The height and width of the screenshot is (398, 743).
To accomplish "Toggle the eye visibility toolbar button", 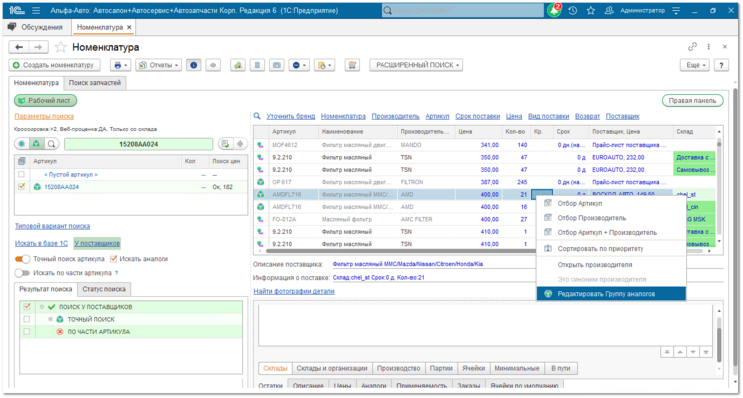I will [x=213, y=65].
